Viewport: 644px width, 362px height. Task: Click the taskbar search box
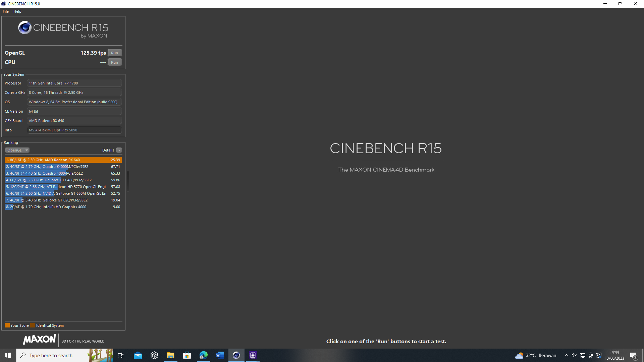(64, 355)
